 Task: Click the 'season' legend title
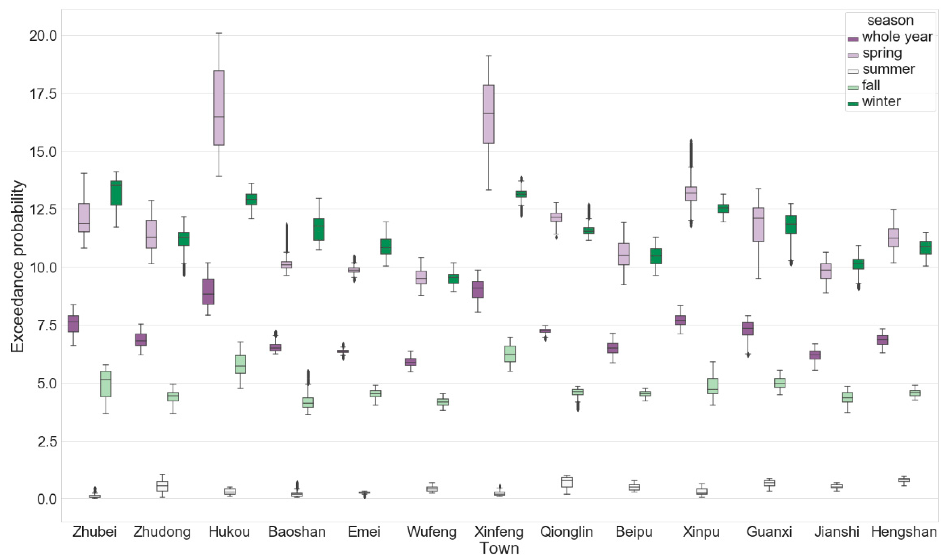coord(890,20)
